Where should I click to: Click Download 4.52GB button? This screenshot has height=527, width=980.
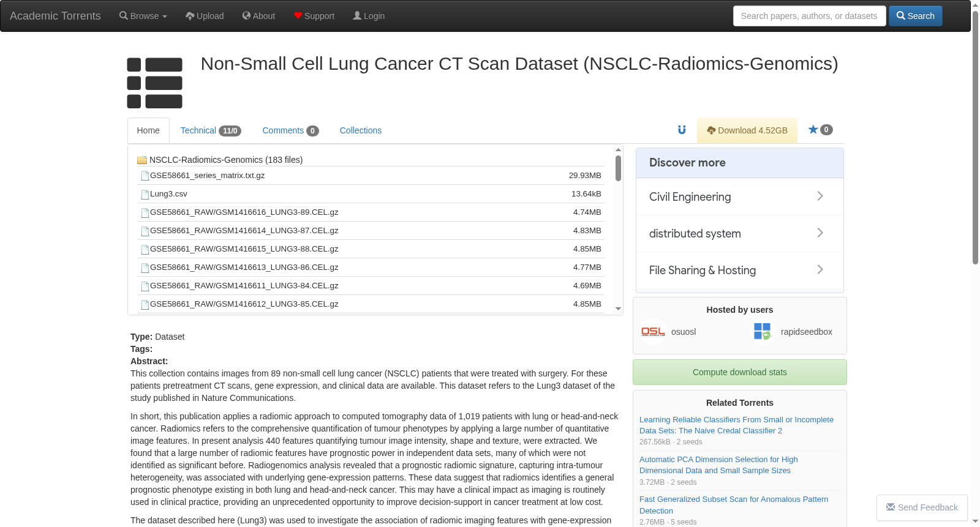[x=747, y=130]
